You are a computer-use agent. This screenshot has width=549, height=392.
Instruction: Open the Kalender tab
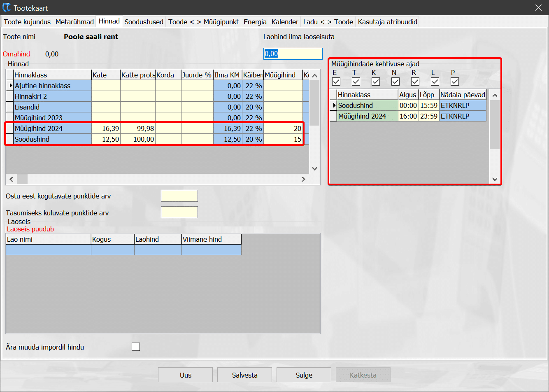point(285,22)
